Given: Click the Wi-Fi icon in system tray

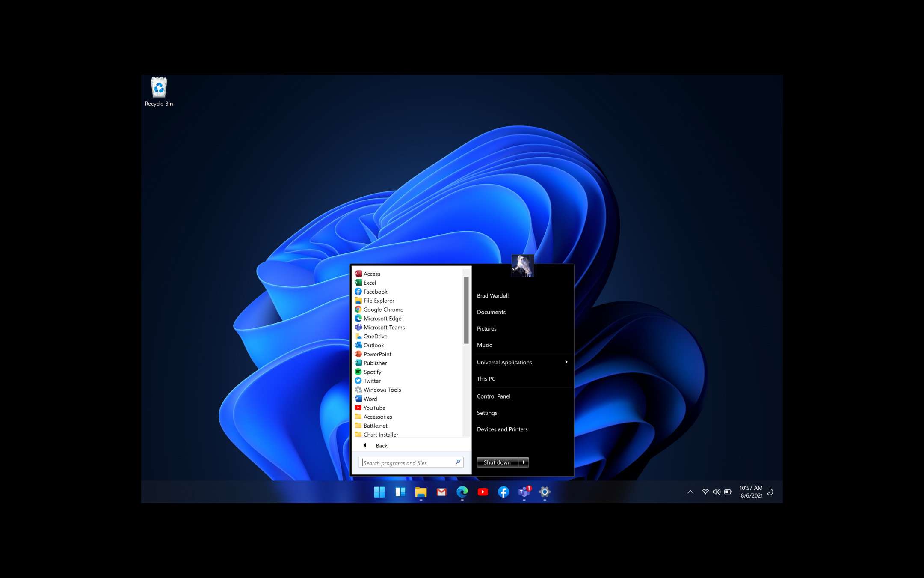Looking at the screenshot, I should 705,492.
